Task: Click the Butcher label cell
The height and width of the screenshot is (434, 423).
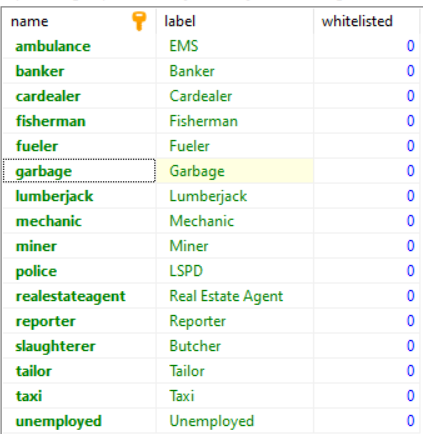Action: point(235,346)
